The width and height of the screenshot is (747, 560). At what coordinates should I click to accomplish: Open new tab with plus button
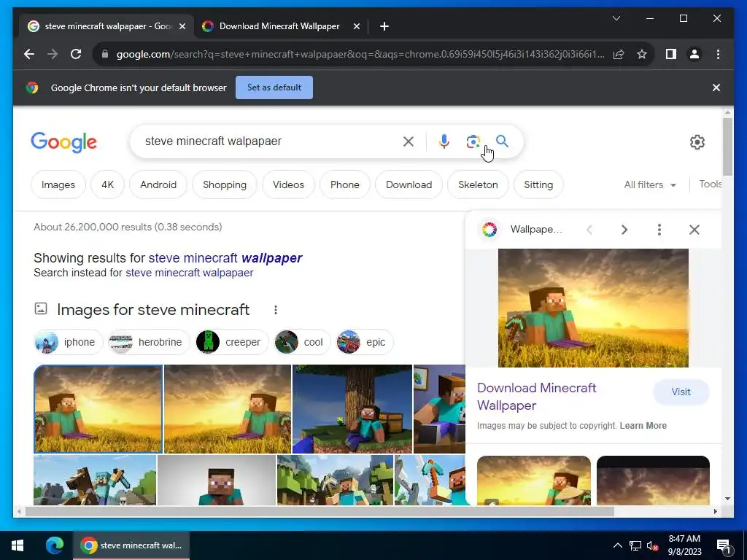384,26
